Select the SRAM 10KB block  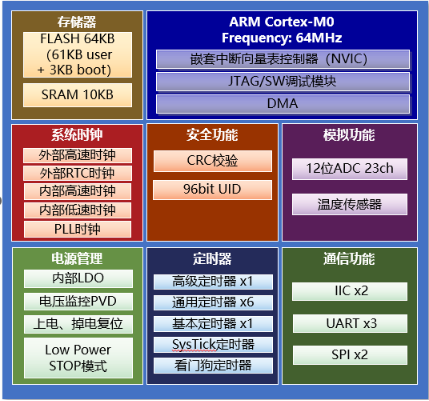pos(77,95)
